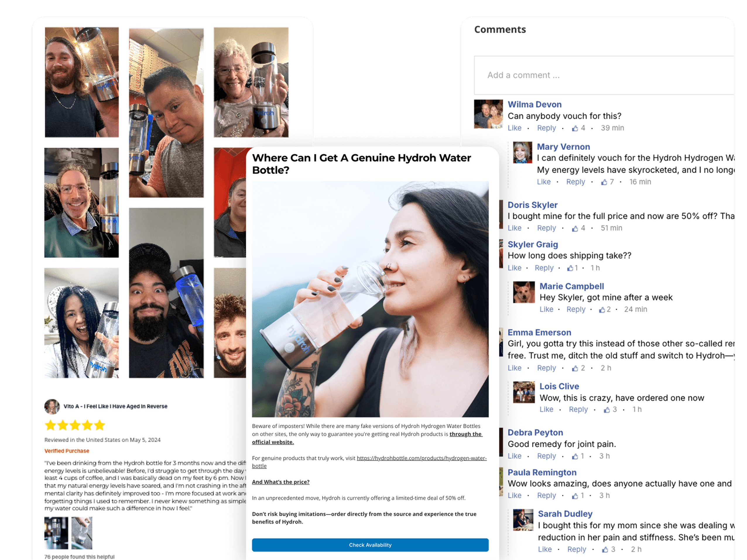
Task: Click the thumbs-up icon on Lois Clive's reply
Action: click(x=607, y=410)
